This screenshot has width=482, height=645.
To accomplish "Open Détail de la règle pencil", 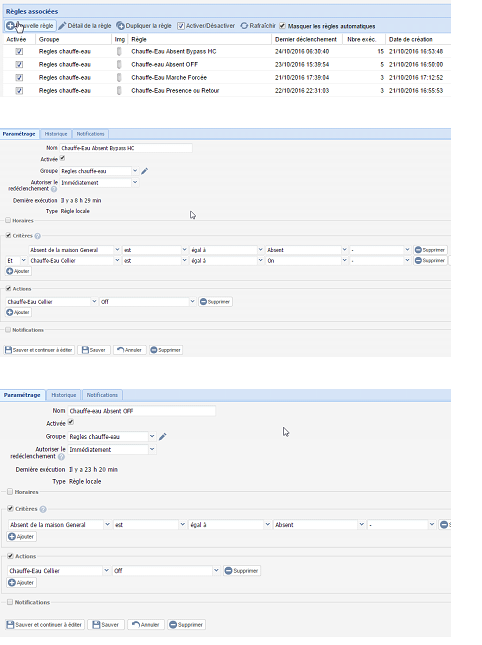I will (62, 26).
